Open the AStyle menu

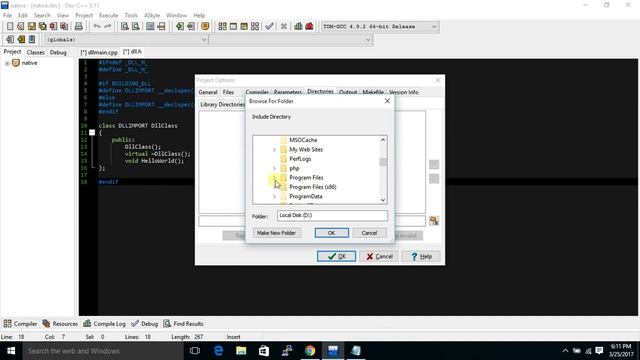coord(152,15)
